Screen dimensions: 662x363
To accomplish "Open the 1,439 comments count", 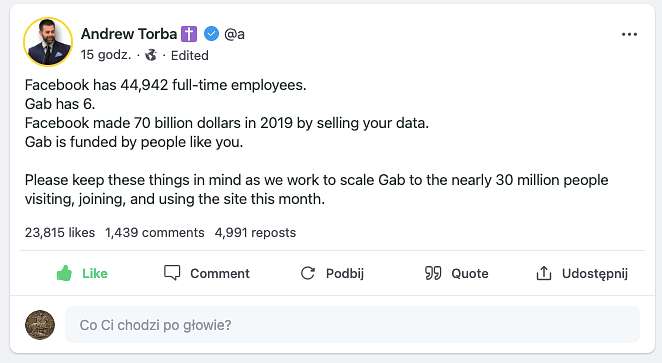I will click(x=155, y=233).
